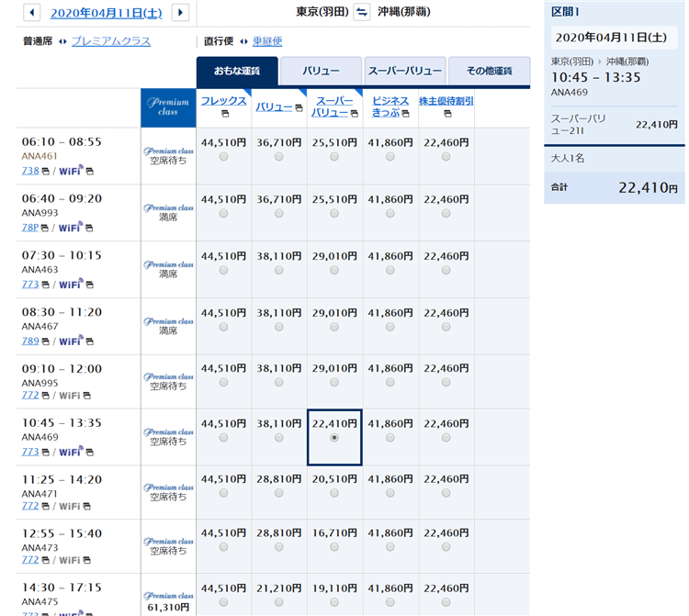Screen dimensions: 689x616
Task: Switch to プレミアムクラス seat class
Action: (x=110, y=41)
